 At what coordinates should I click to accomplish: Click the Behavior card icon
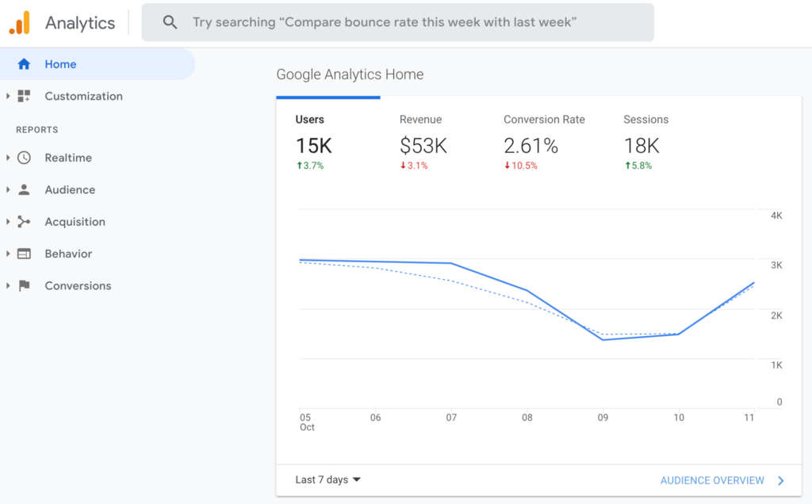(24, 254)
